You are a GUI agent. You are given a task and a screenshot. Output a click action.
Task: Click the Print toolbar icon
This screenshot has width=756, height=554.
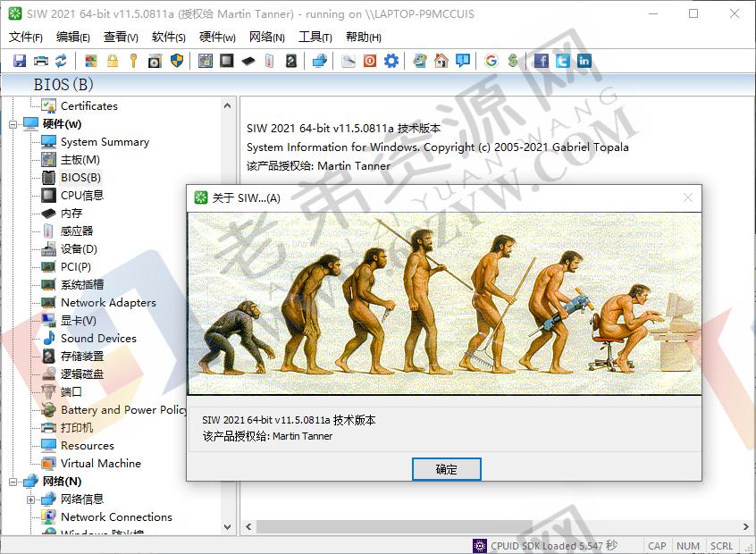click(41, 61)
